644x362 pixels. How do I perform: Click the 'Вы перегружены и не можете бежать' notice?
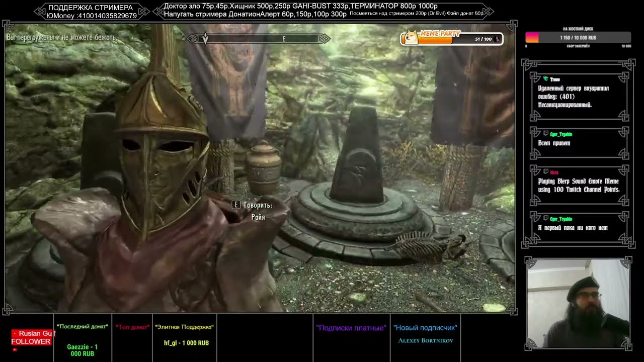point(62,38)
